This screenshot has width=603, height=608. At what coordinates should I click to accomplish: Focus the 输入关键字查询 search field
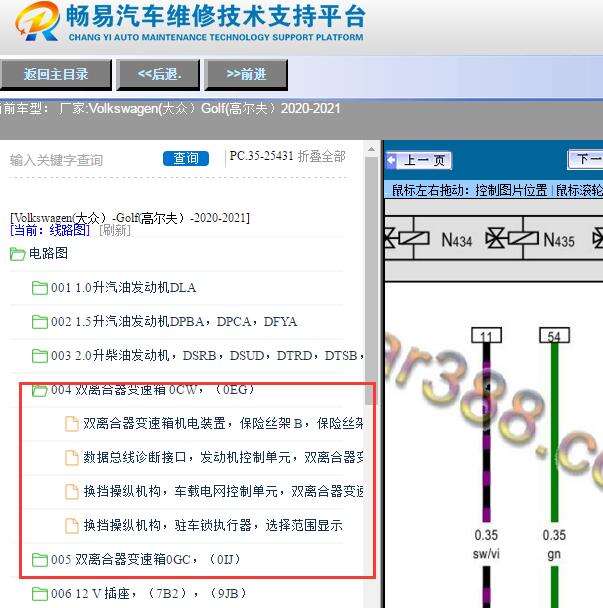click(x=81, y=160)
